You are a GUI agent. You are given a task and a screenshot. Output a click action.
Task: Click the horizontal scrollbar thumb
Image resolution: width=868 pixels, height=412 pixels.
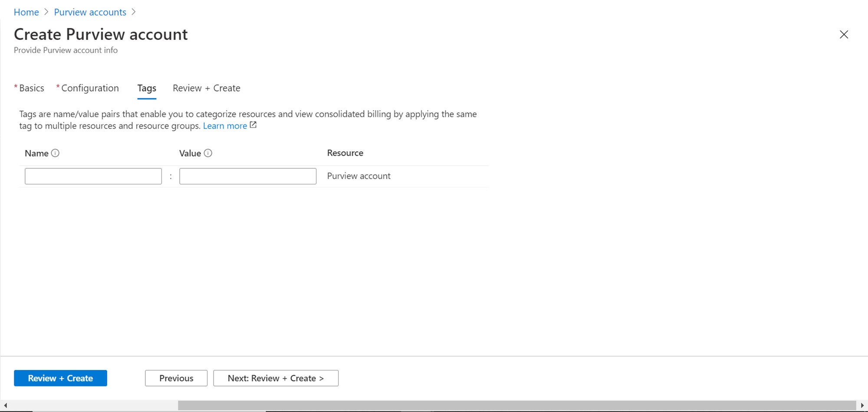point(517,405)
